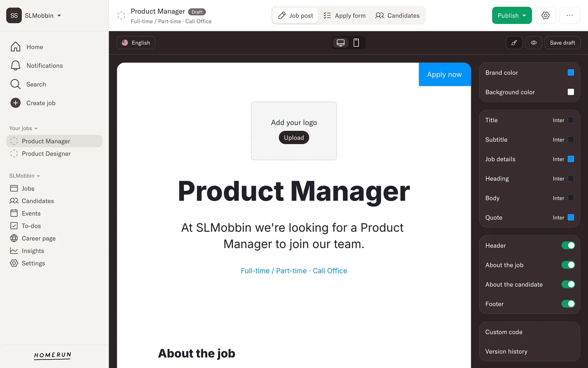
Task: Click the Upload logo button
Action: (294, 138)
